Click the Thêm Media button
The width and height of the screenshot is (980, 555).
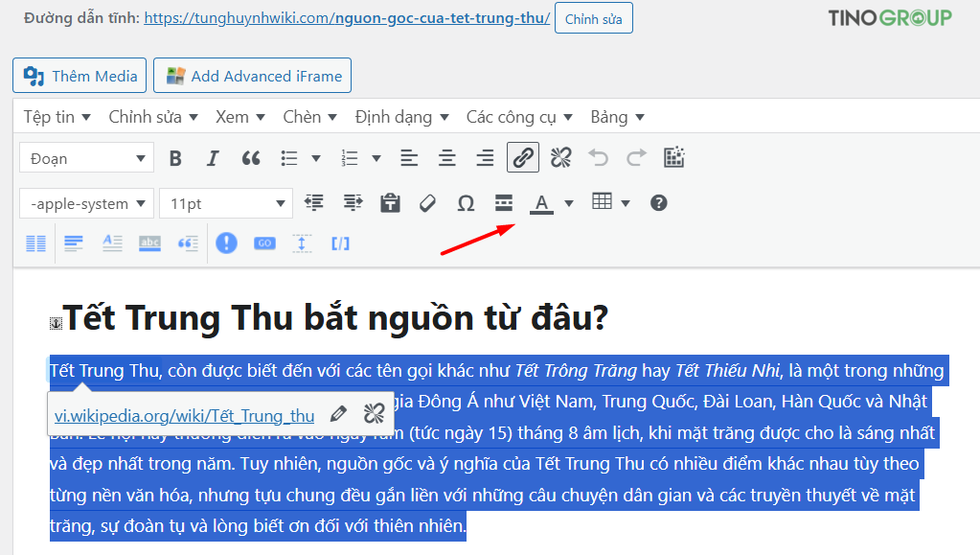(80, 76)
